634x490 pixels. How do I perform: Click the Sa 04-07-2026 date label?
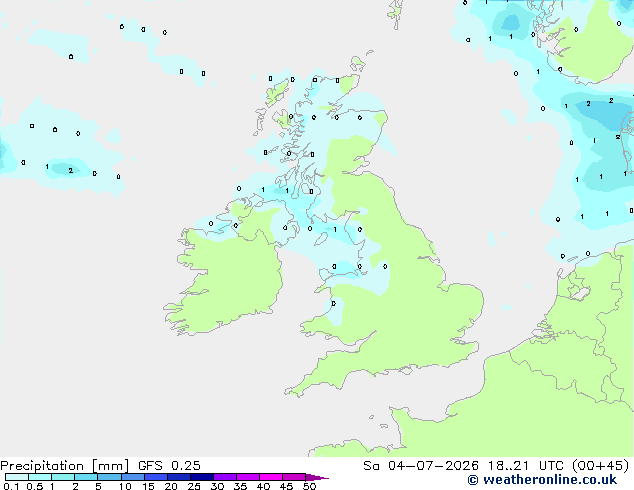point(421,466)
